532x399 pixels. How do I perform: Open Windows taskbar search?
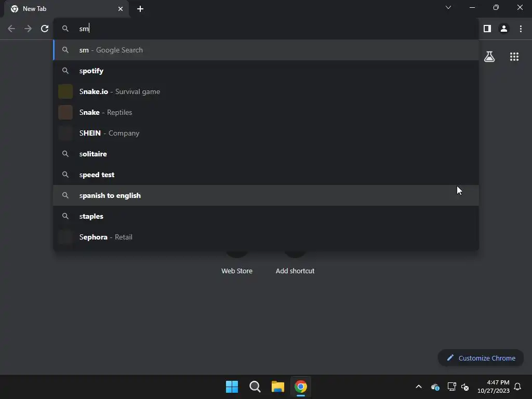(x=255, y=387)
